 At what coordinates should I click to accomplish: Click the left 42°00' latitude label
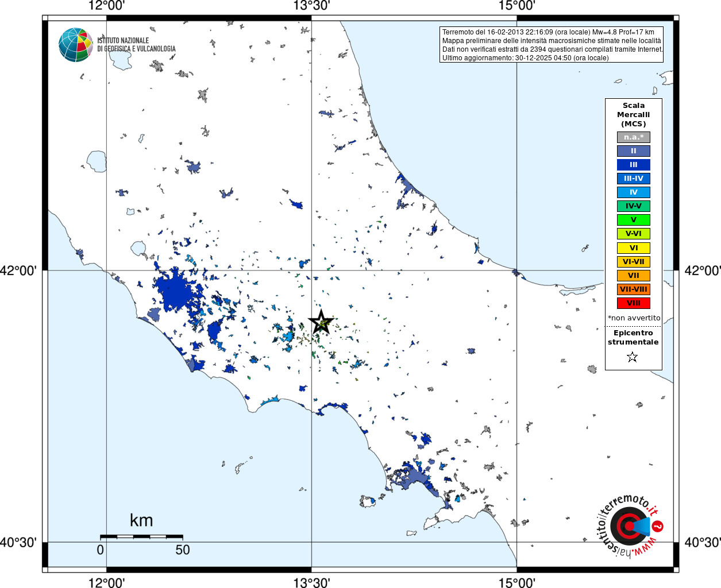click(18, 270)
